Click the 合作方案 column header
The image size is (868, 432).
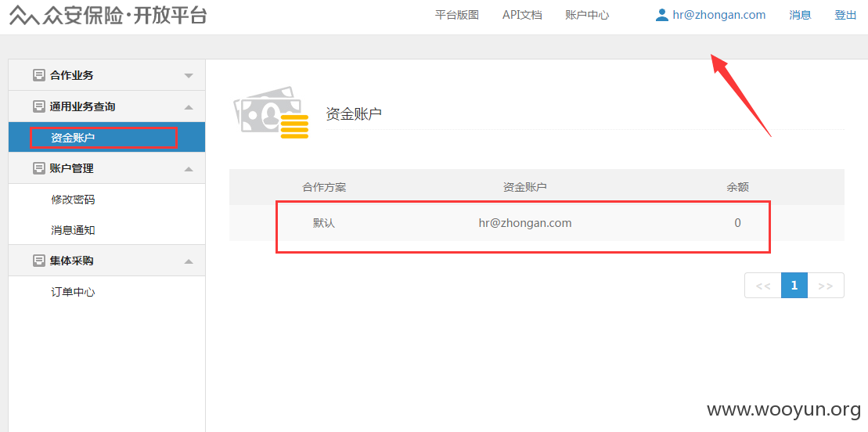[324, 187]
